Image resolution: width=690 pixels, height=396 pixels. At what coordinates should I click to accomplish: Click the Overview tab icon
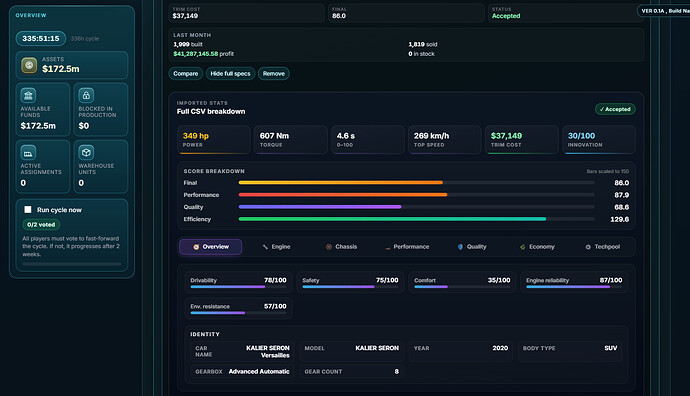click(196, 247)
